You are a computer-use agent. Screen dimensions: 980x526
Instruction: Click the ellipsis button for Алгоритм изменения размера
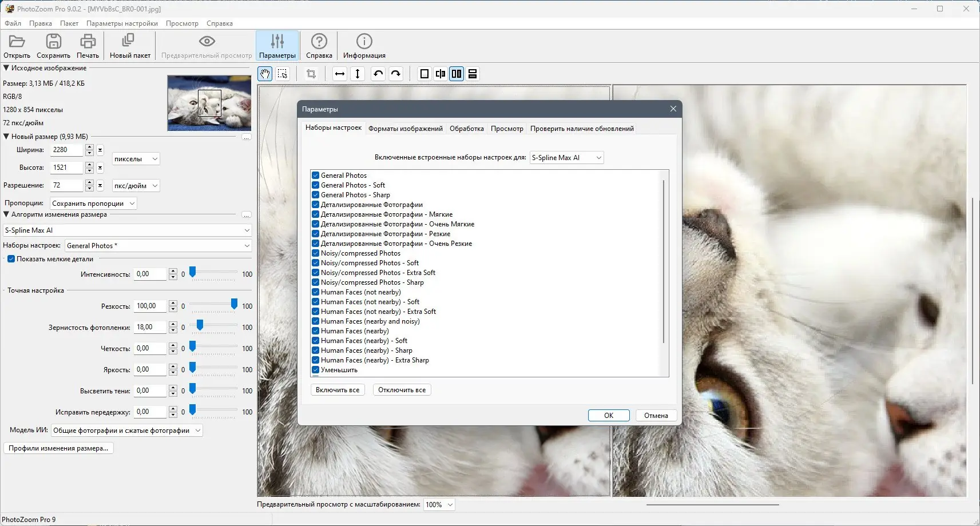tap(247, 215)
